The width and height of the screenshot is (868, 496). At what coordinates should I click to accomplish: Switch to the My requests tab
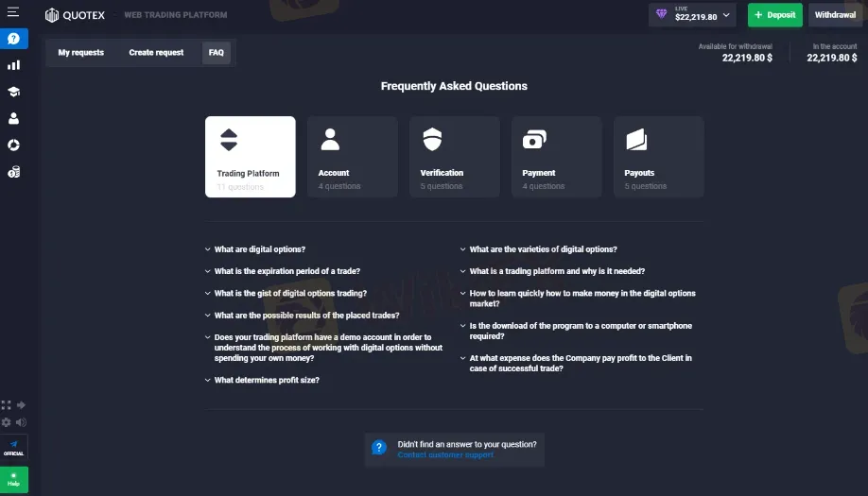(x=80, y=53)
